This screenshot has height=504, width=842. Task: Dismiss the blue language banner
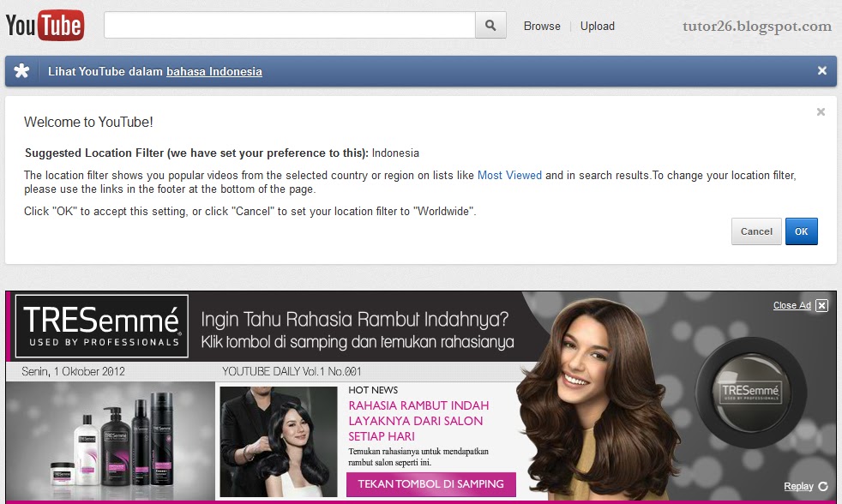(x=821, y=71)
